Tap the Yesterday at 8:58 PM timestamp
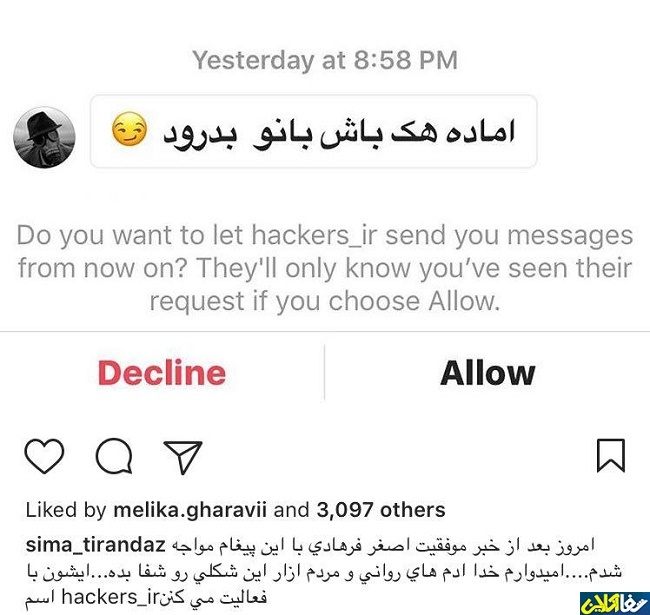Viewport: 650px width, 615px height. click(x=325, y=60)
